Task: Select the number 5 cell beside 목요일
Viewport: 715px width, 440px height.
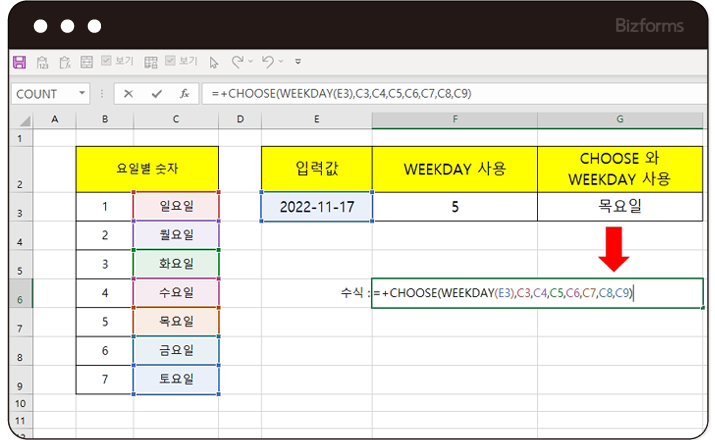Action: coord(105,321)
